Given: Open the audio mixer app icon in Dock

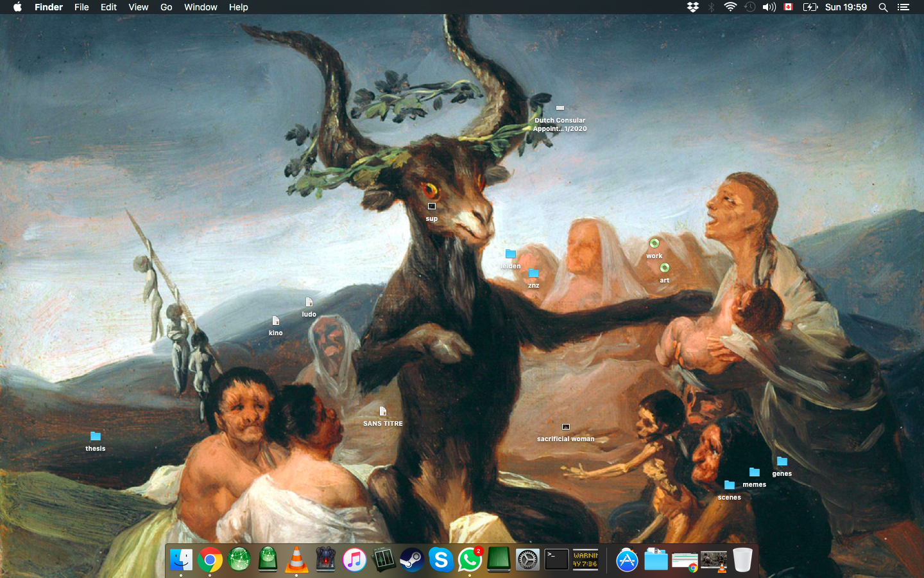Looking at the screenshot, I should click(383, 560).
